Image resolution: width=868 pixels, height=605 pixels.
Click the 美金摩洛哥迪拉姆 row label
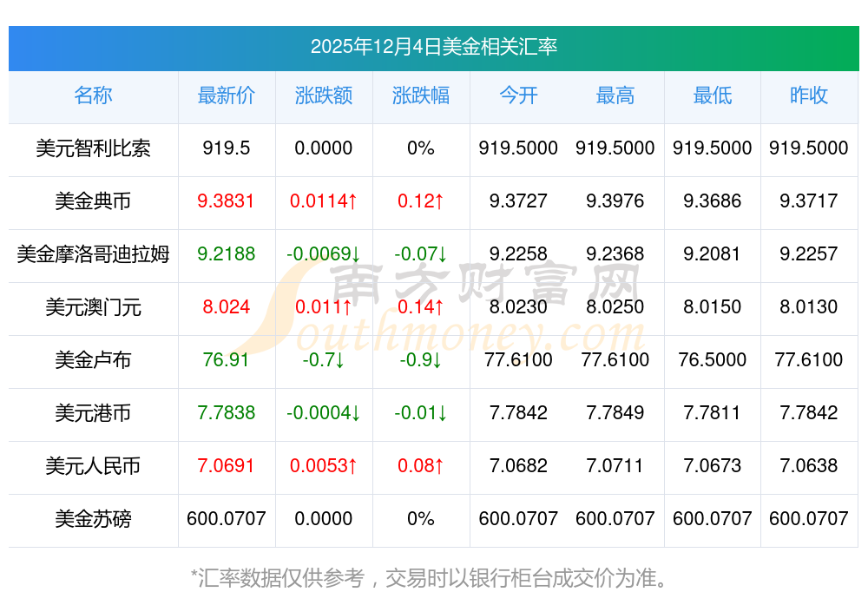point(93,254)
